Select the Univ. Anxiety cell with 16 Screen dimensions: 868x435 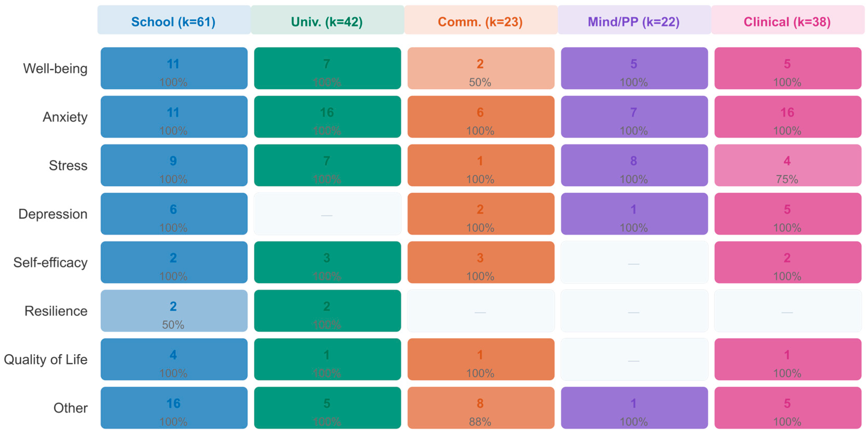click(327, 117)
